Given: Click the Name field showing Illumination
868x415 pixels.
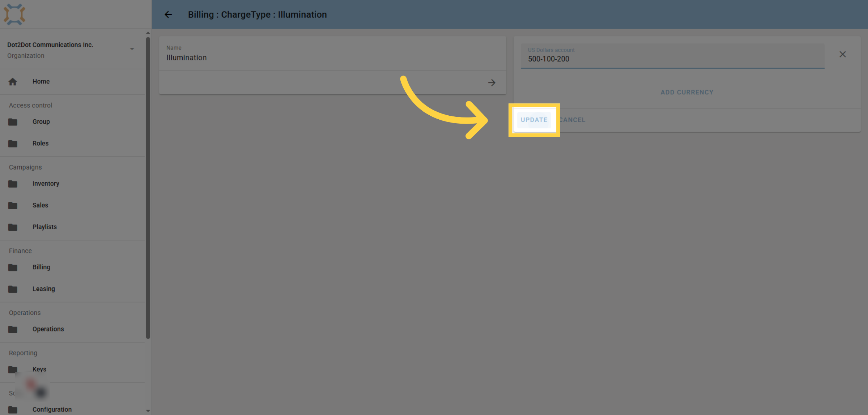Looking at the screenshot, I should pyautogui.click(x=332, y=54).
